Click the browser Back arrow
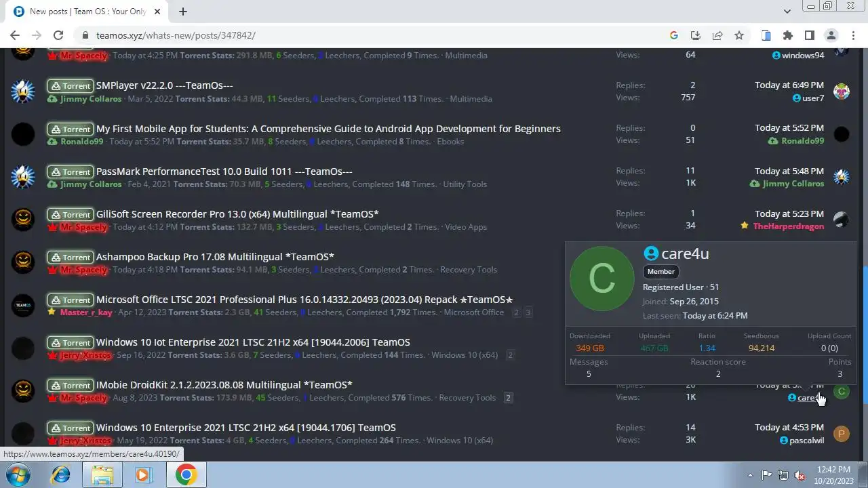This screenshot has width=868, height=488. coord(15,35)
